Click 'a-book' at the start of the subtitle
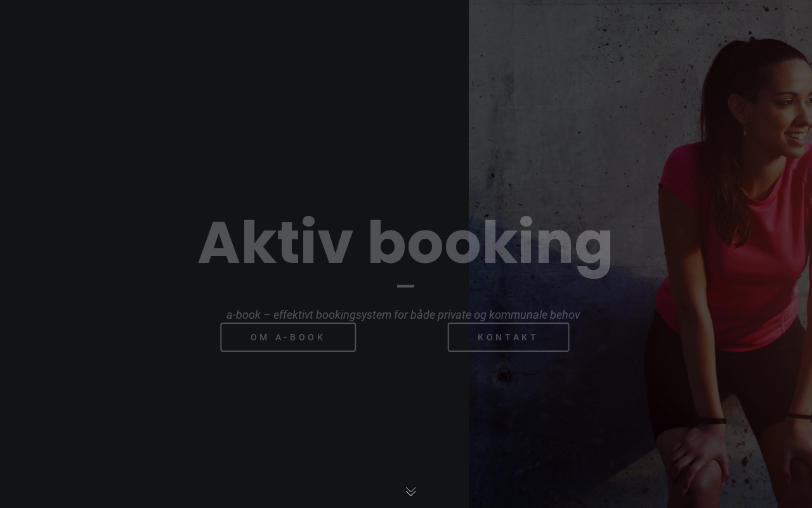Viewport: 812px width, 508px height. pyautogui.click(x=244, y=314)
